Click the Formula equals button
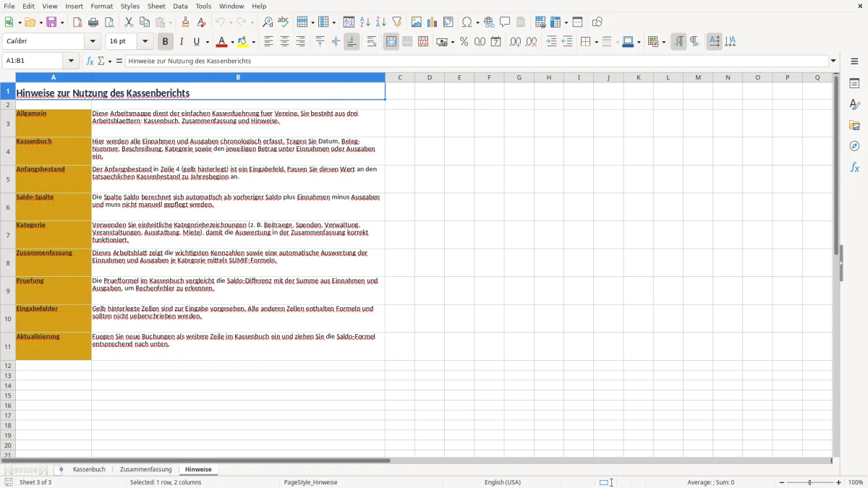Viewport: 868px width, 488px height. (x=119, y=61)
